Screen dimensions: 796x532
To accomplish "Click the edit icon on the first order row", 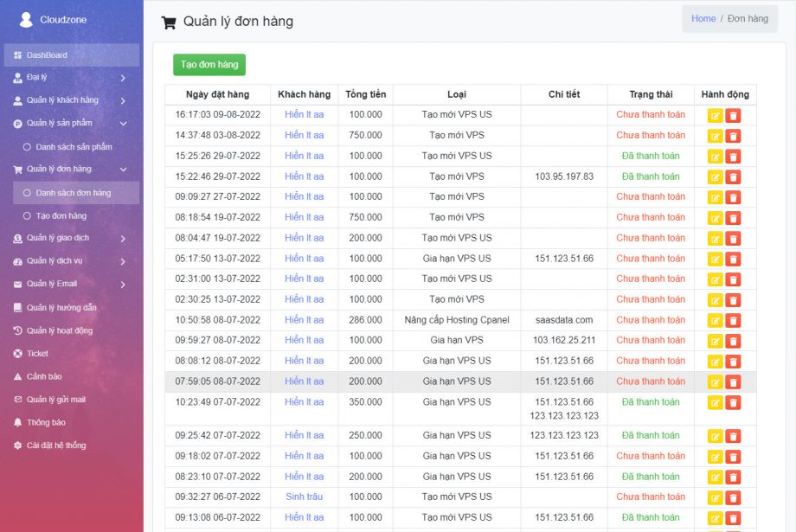I will coord(716,115).
